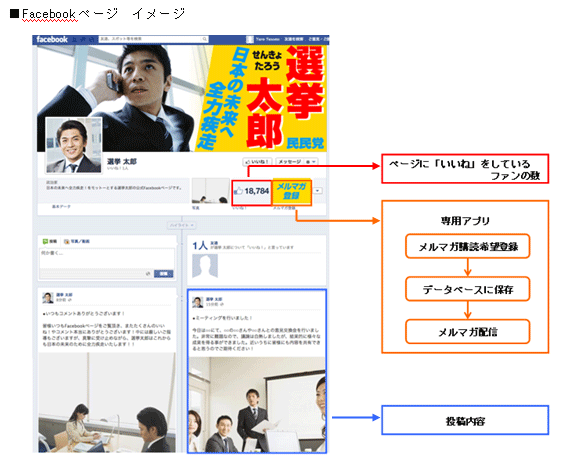The height and width of the screenshot is (467, 572).
Task: Open the yellow メルマガ登録 app tile
Action: coord(291,192)
